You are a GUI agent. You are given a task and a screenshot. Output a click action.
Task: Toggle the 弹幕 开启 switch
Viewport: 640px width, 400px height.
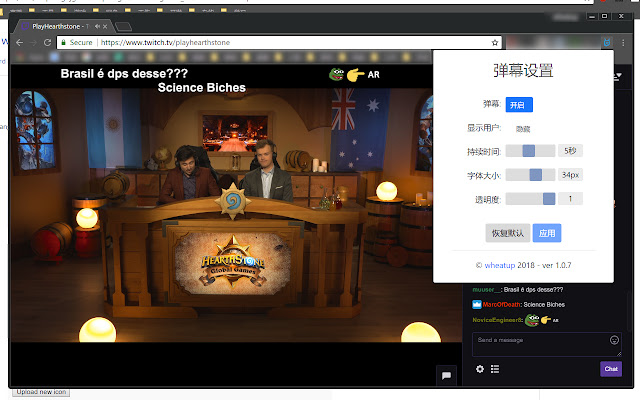519,105
